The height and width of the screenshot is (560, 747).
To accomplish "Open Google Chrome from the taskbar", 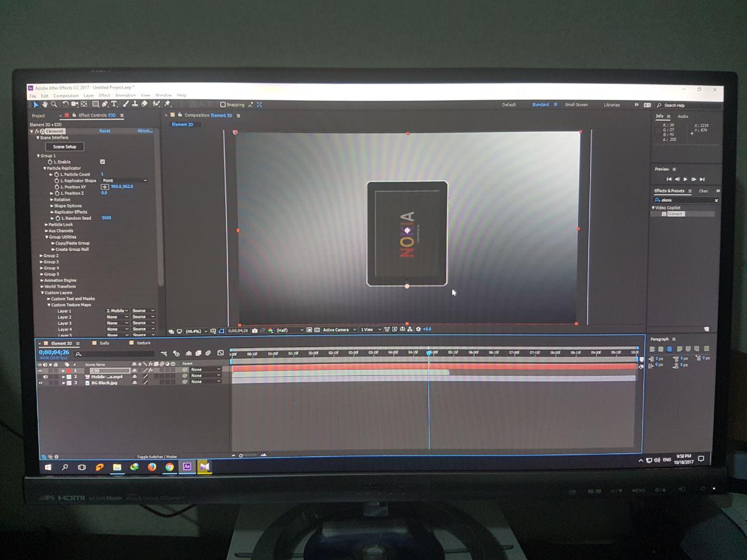I will click(x=169, y=467).
